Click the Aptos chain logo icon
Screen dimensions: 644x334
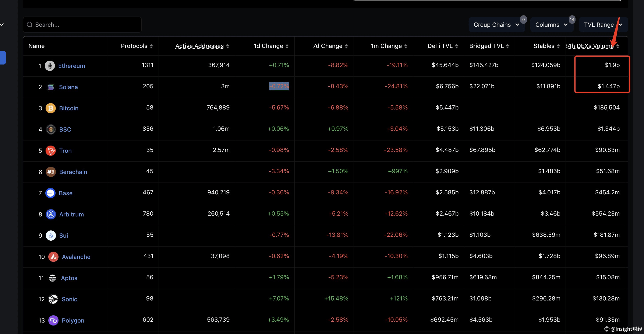(53, 278)
